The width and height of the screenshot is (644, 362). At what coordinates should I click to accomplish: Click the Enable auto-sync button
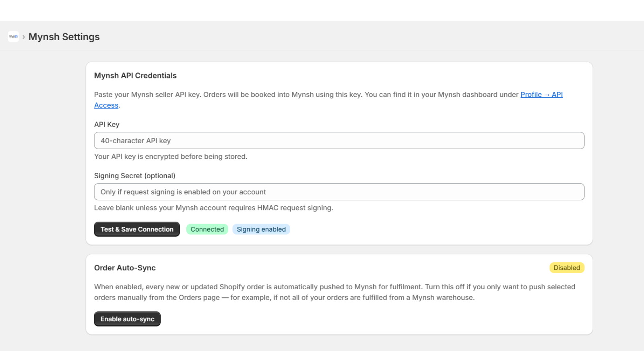127,319
